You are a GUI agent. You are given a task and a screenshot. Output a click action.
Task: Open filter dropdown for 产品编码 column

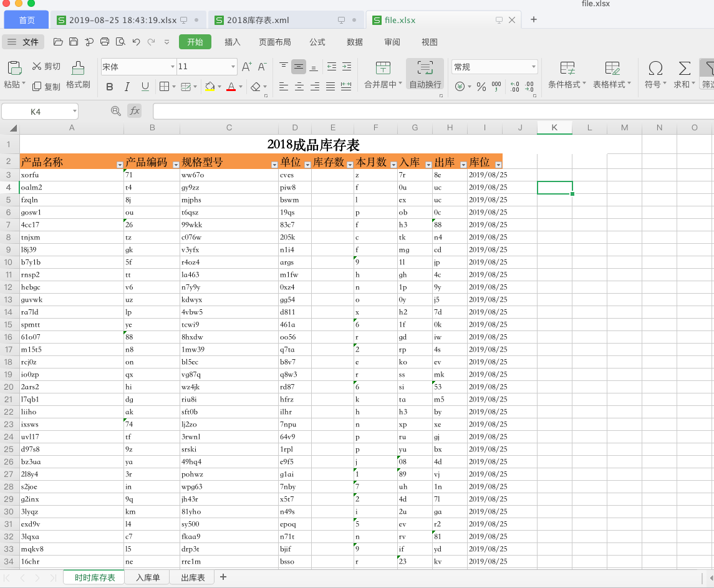click(176, 165)
